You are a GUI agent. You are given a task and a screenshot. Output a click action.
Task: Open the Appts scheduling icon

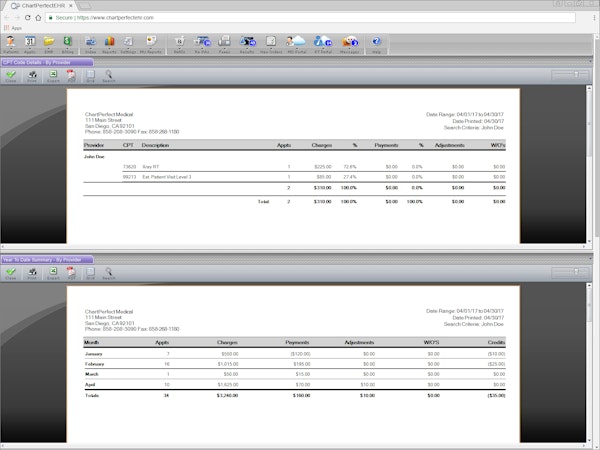pos(30,43)
